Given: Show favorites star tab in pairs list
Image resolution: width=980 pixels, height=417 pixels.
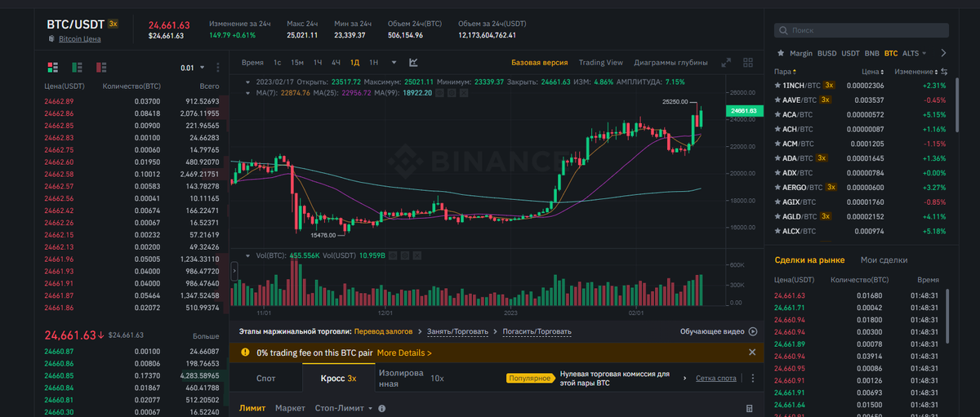Looking at the screenshot, I should pyautogui.click(x=779, y=53).
